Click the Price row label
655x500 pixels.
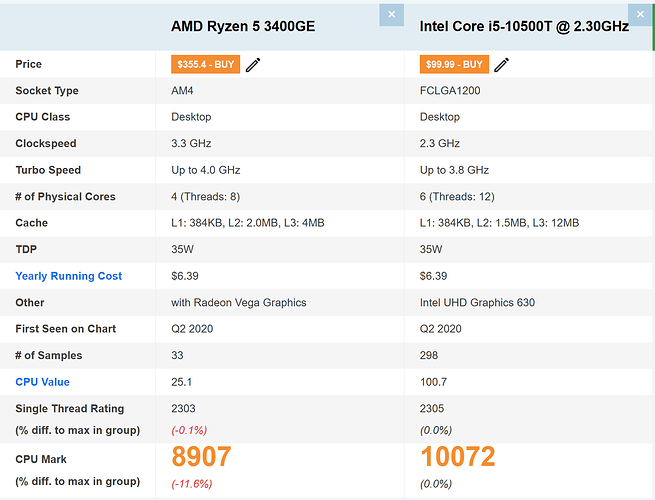tap(29, 65)
